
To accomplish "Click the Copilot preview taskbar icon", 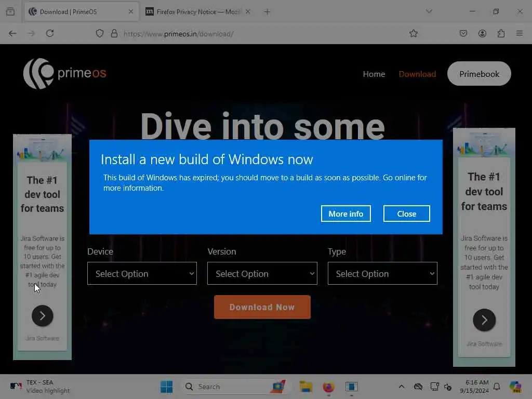I will click(515, 387).
